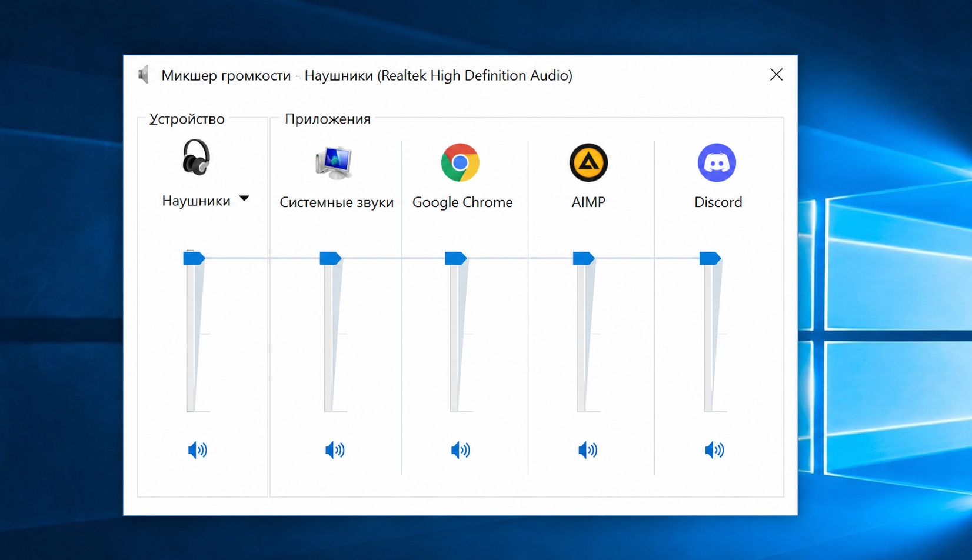Click the Discord volume slider handle
The image size is (972, 560).
[710, 258]
